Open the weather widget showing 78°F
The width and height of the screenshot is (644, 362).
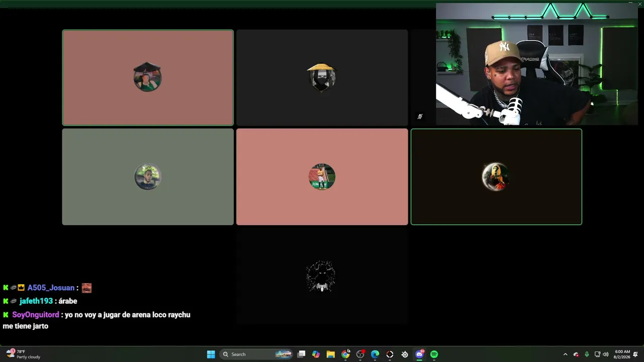pos(23,354)
